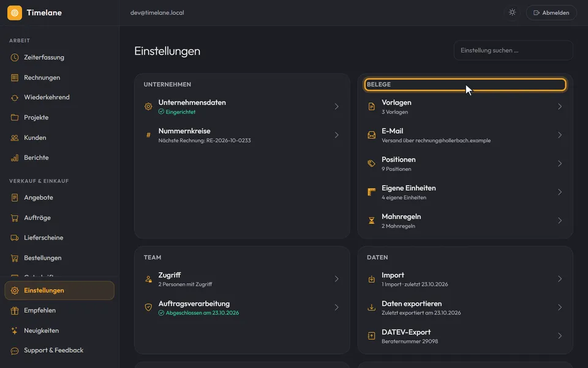Click the Timelane logo icon

15,13
